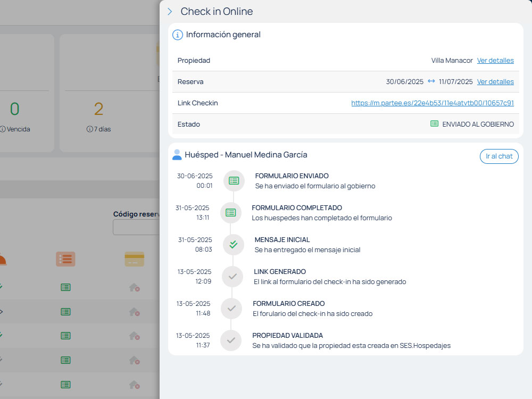Click the 2 count in 7 días card
532x399 pixels.
pyautogui.click(x=98, y=109)
